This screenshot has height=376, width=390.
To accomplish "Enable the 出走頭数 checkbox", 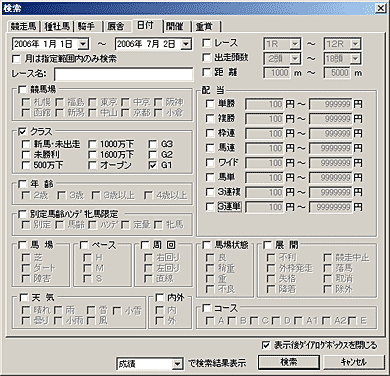I will click(207, 57).
